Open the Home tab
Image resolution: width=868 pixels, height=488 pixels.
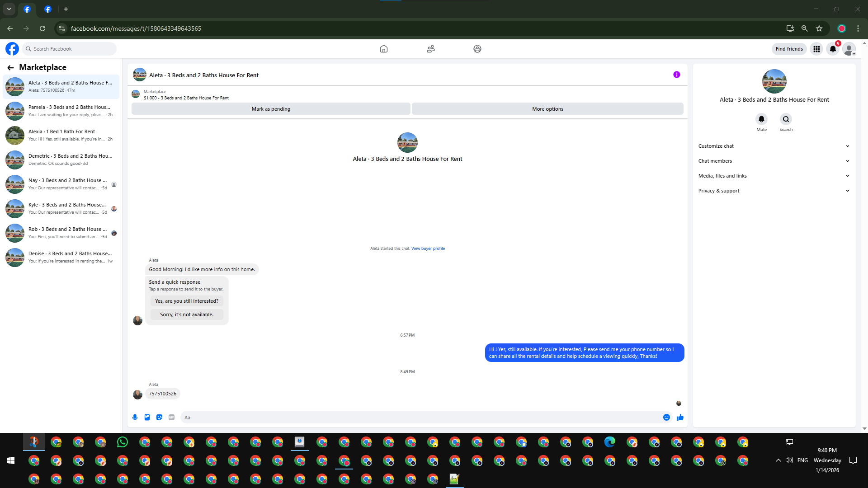(x=383, y=49)
